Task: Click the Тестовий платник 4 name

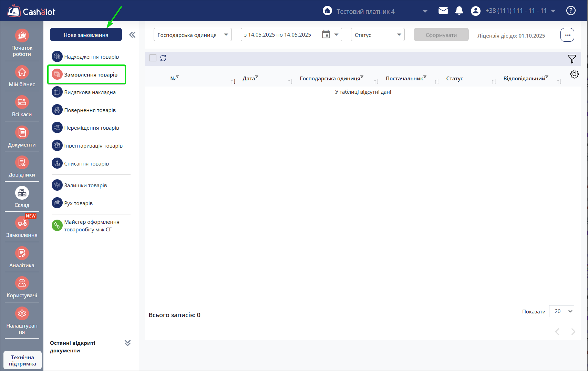Action: point(365,11)
